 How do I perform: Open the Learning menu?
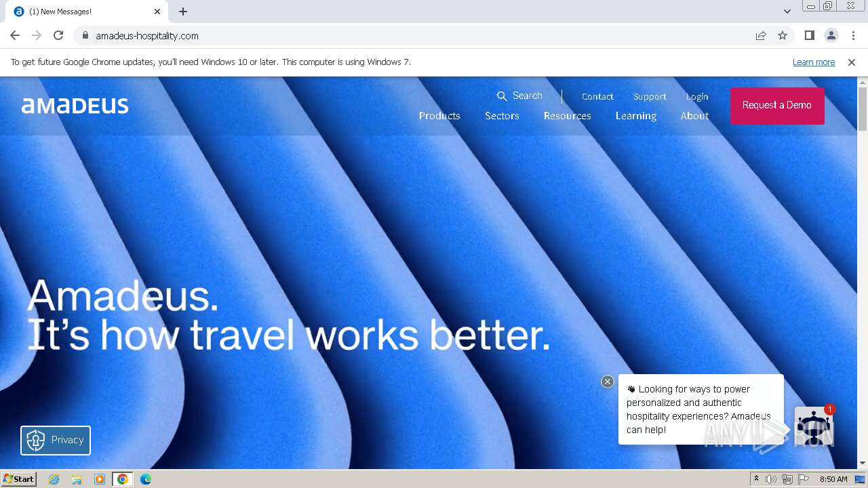tap(636, 116)
